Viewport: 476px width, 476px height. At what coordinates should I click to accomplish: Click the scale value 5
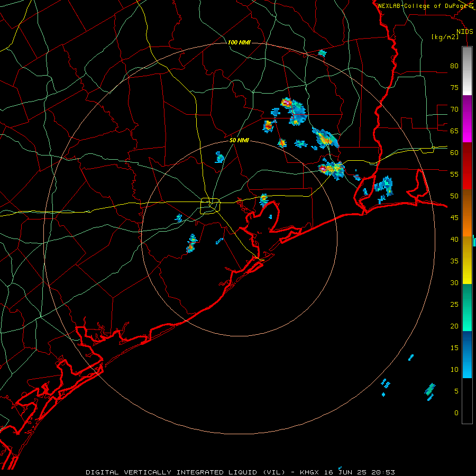pos(456,391)
